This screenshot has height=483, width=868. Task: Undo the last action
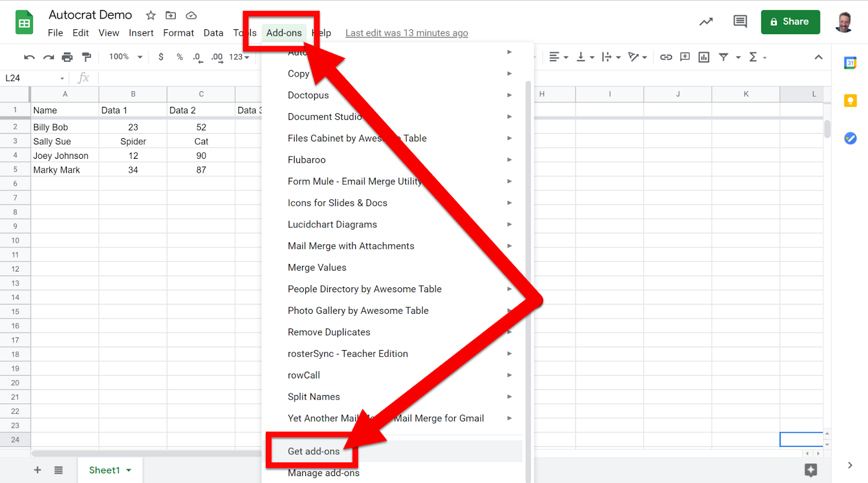coord(29,57)
